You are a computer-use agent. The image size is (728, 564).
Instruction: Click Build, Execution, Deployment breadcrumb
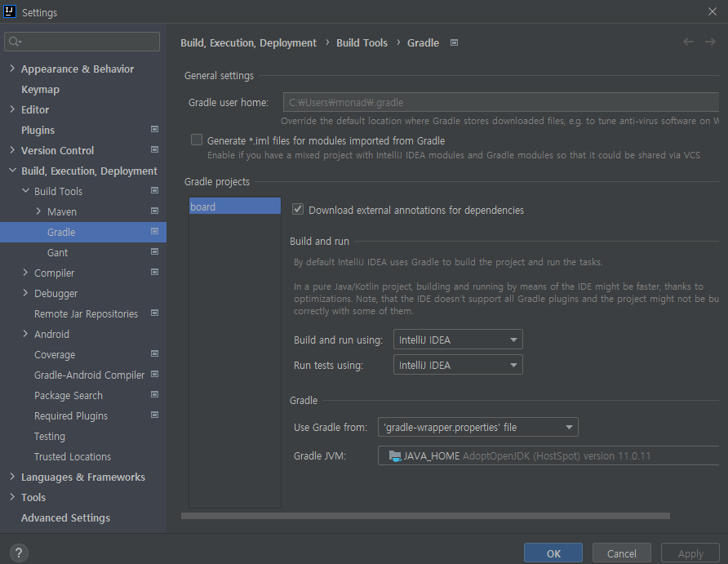point(248,42)
